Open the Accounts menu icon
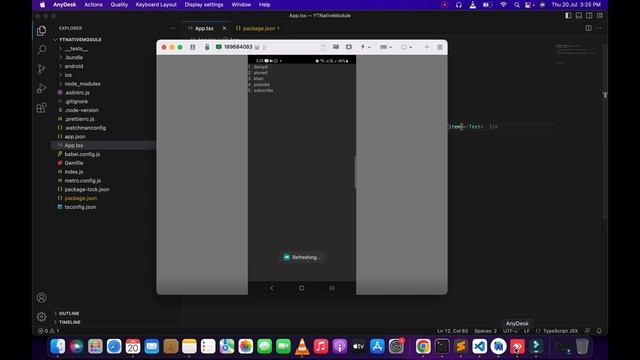Viewport: 640px width, 360px height. (x=41, y=298)
